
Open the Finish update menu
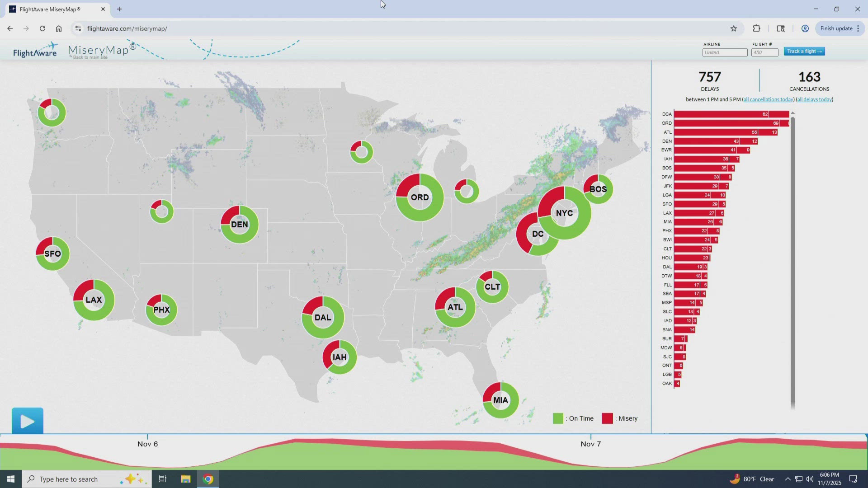(x=840, y=28)
